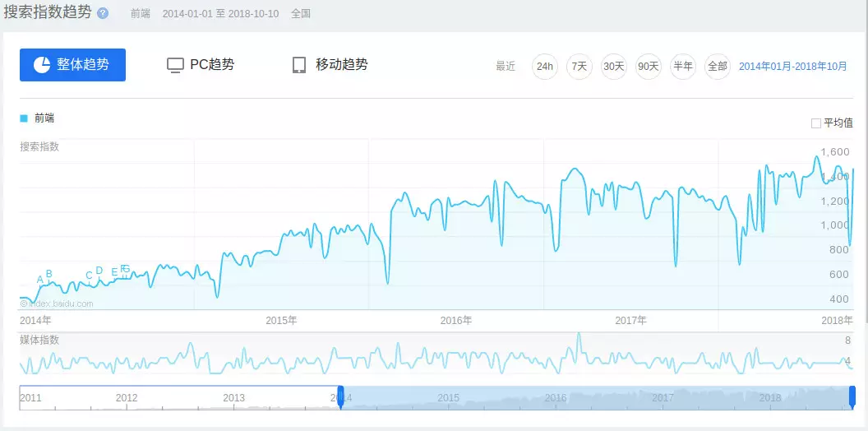Toggle the 前端 legend color square

click(x=24, y=118)
